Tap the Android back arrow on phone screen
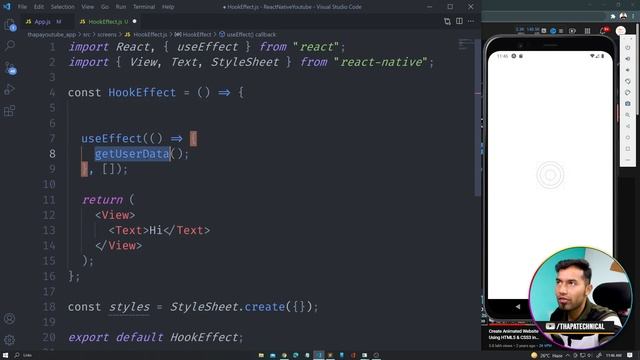Viewport: 640px width, 360px height. 518,307
